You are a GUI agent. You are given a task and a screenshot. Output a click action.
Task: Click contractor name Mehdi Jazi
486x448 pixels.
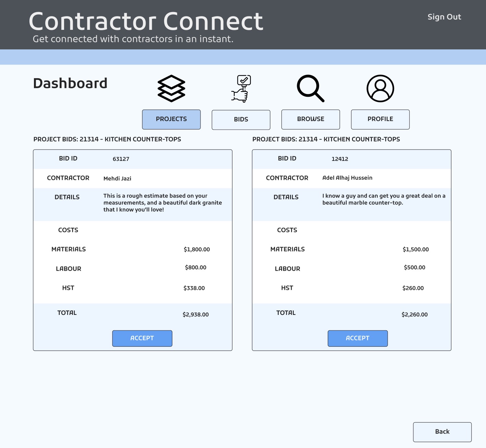[x=117, y=178]
